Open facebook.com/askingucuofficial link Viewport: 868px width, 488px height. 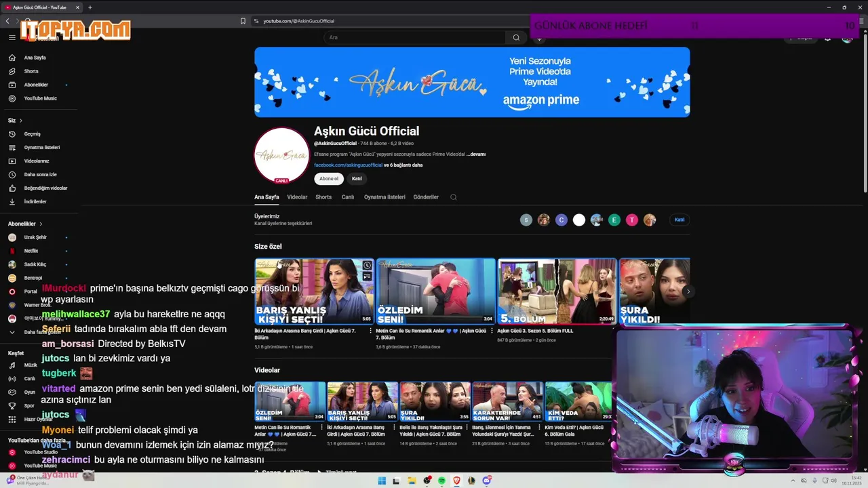pos(348,165)
